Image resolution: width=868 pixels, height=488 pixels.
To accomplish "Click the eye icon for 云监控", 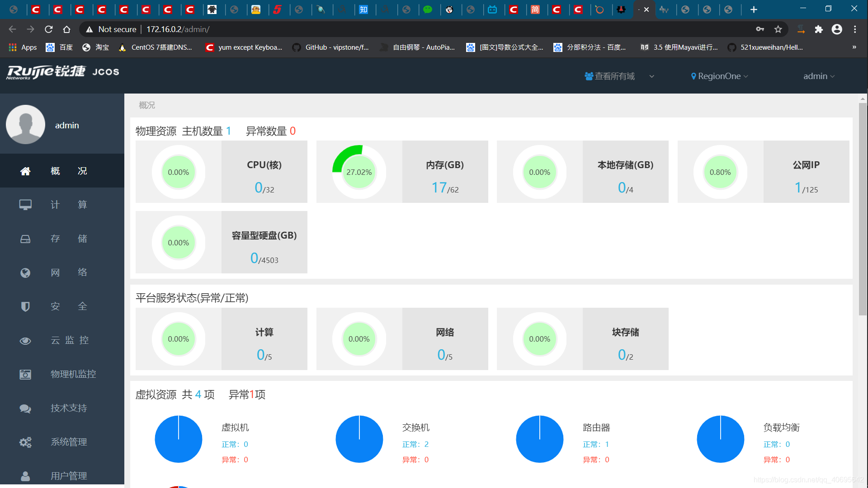I will pyautogui.click(x=25, y=340).
